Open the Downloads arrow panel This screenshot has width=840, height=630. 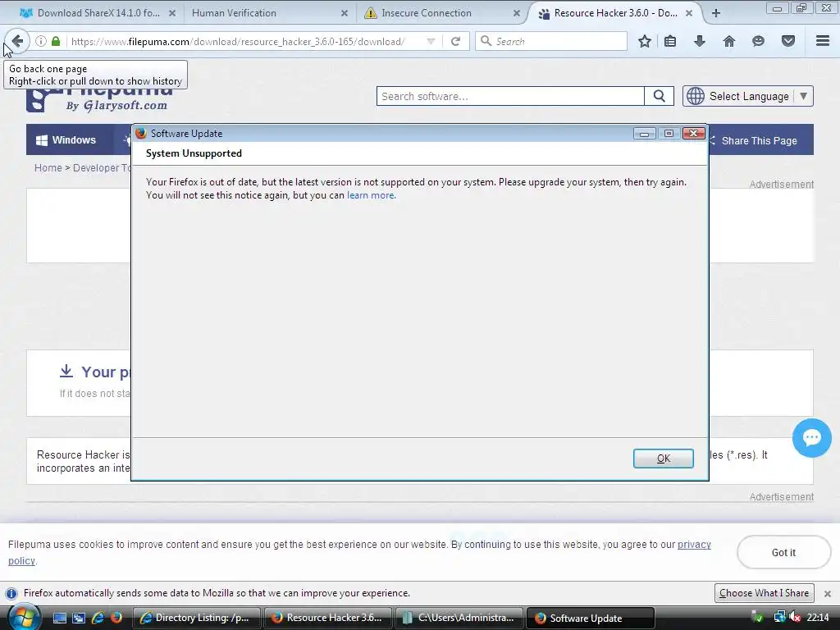pyautogui.click(x=699, y=41)
